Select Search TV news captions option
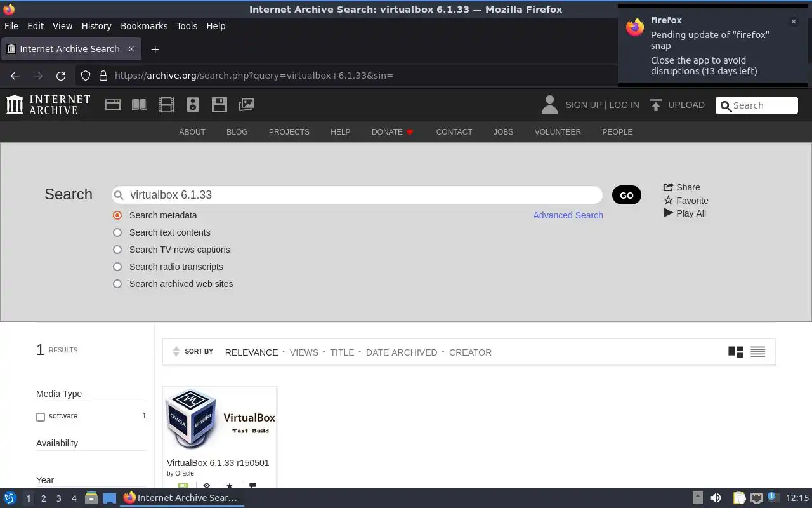The width and height of the screenshot is (812, 508). tap(117, 250)
